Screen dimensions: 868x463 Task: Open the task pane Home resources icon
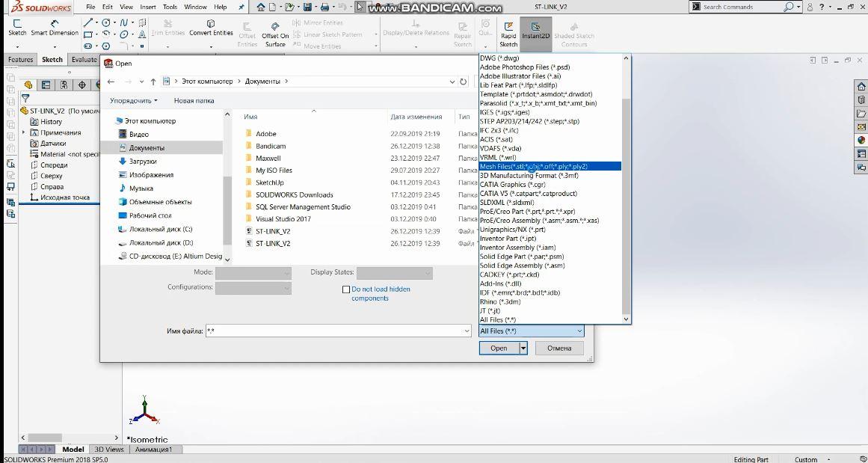pyautogui.click(x=861, y=87)
